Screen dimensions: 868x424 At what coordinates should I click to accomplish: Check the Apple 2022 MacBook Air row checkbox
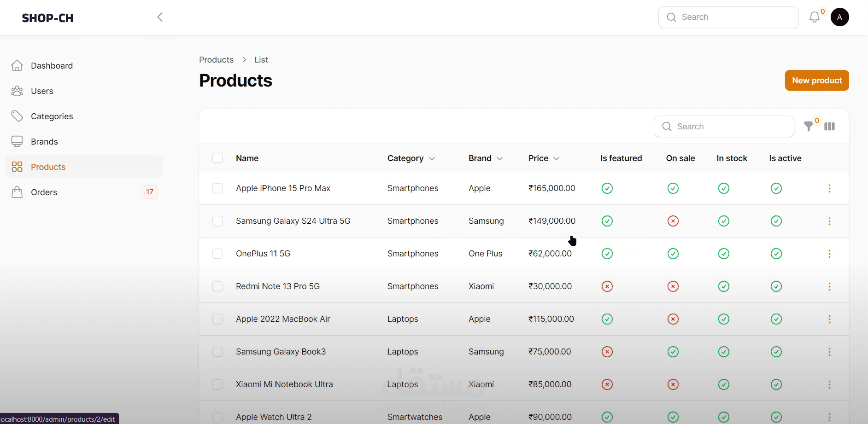pos(217,319)
